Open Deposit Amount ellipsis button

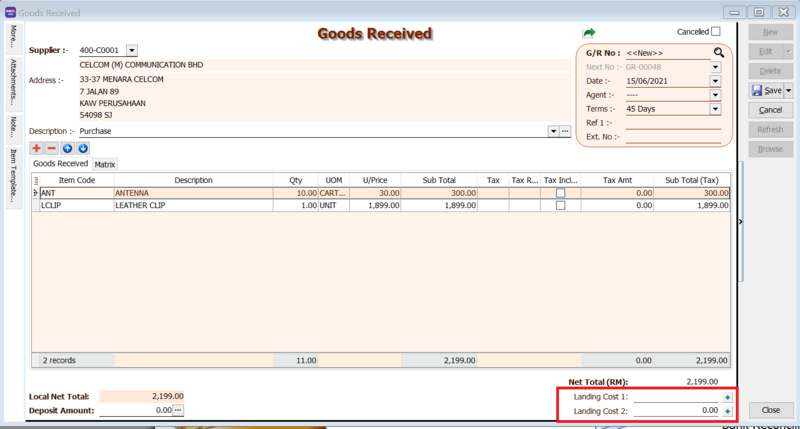[179, 410]
